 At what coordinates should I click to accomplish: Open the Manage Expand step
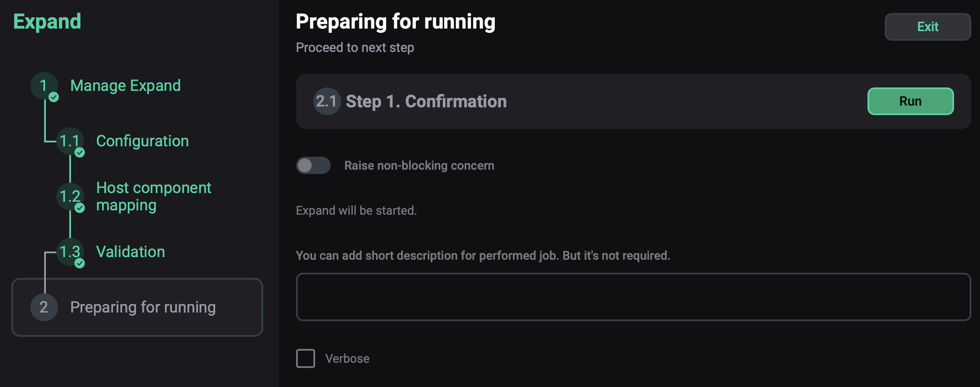[x=125, y=86]
